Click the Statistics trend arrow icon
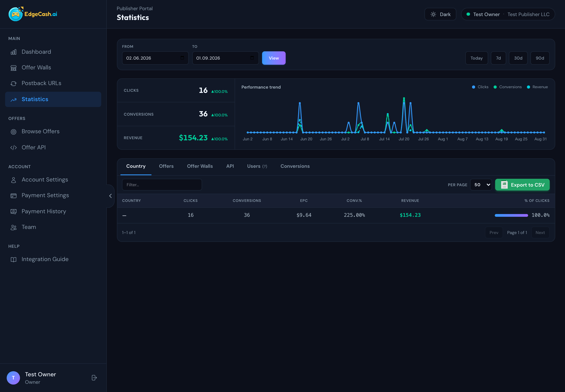This screenshot has height=392, width=565. pyautogui.click(x=14, y=100)
